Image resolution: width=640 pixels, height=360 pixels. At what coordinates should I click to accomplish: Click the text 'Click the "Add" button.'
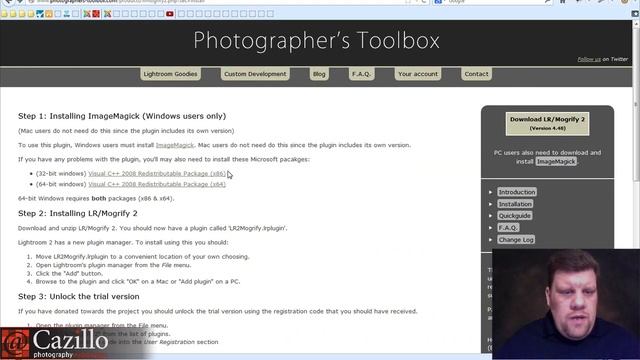69,273
